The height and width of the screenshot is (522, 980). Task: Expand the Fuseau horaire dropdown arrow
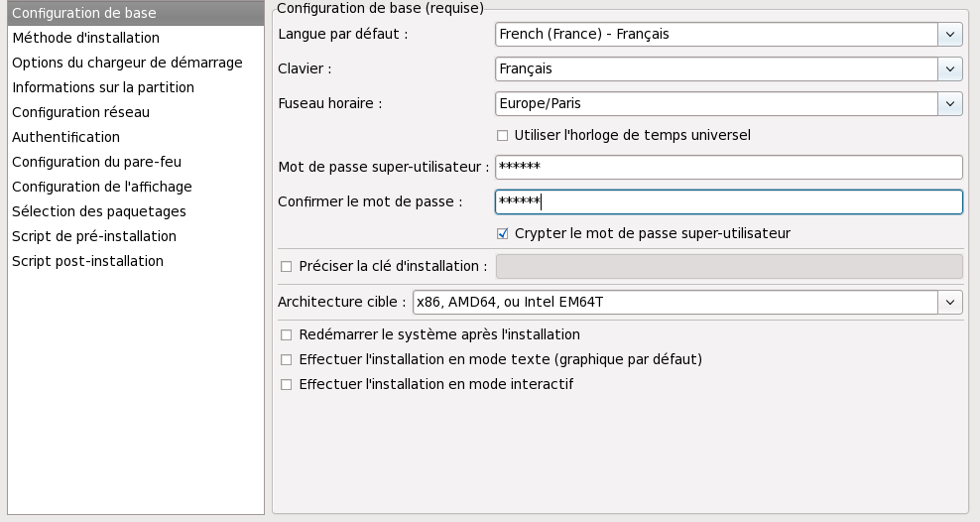tap(950, 104)
